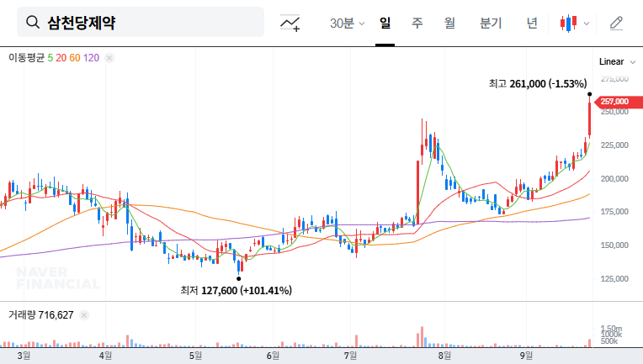Open the Linear scale dropdown
Image resolution: width=643 pixels, height=364 pixels.
click(617, 62)
